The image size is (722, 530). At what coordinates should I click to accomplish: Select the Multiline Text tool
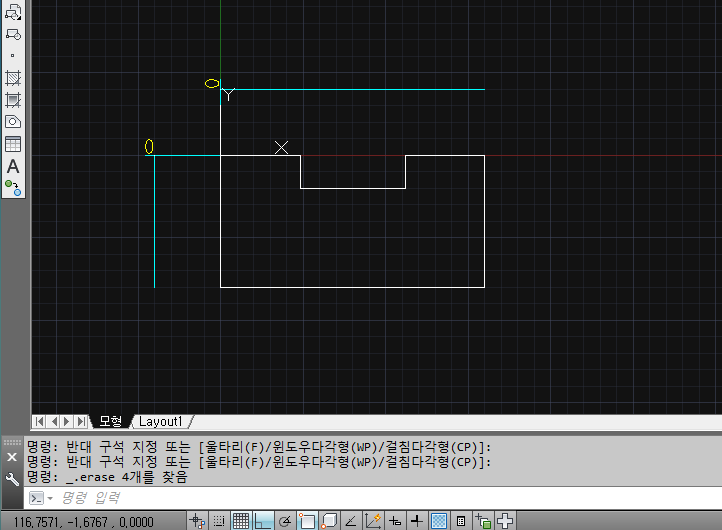click(x=13, y=166)
